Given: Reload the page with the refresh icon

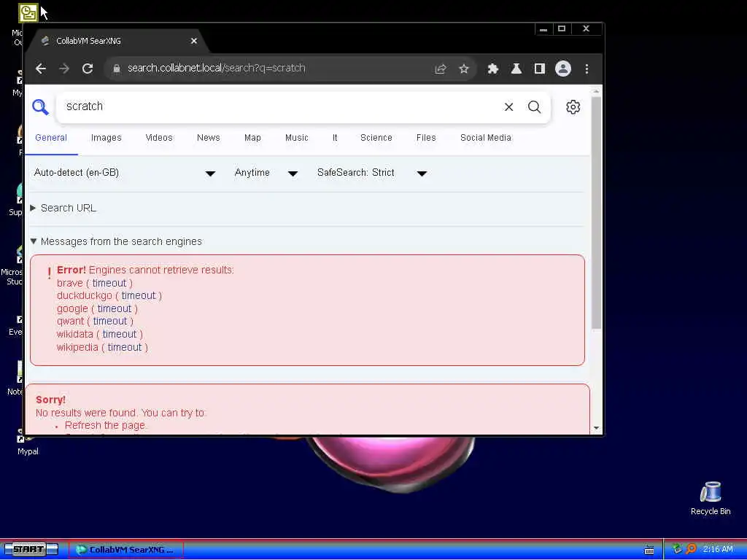Looking at the screenshot, I should [x=88, y=69].
